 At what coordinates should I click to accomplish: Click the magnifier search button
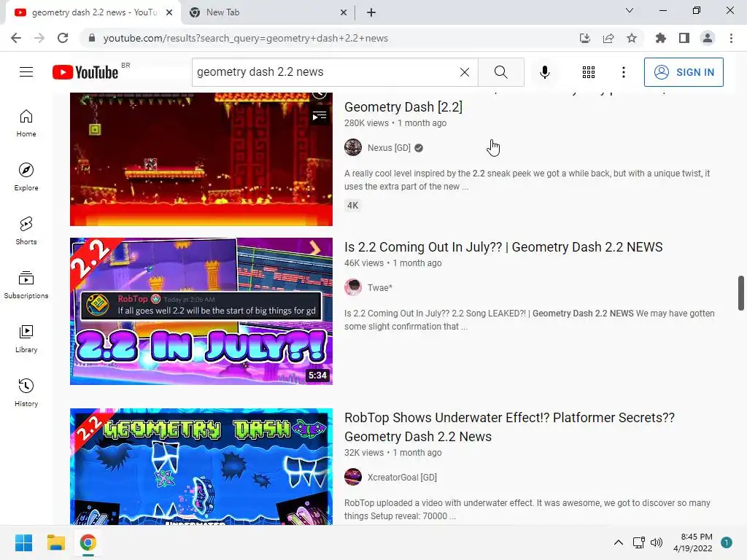[500, 72]
